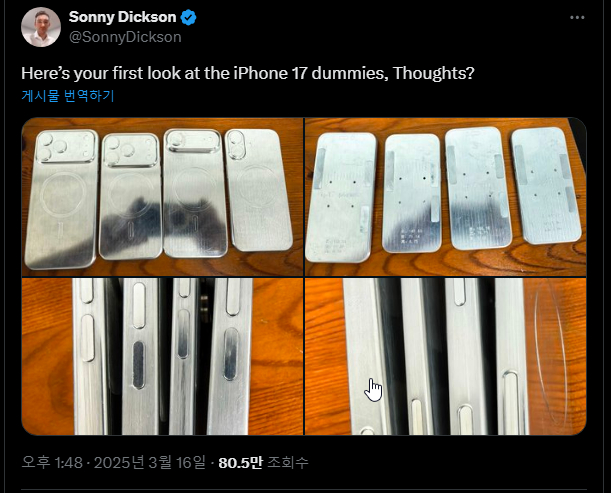Open the @SonnyDickson handle link

coord(125,37)
